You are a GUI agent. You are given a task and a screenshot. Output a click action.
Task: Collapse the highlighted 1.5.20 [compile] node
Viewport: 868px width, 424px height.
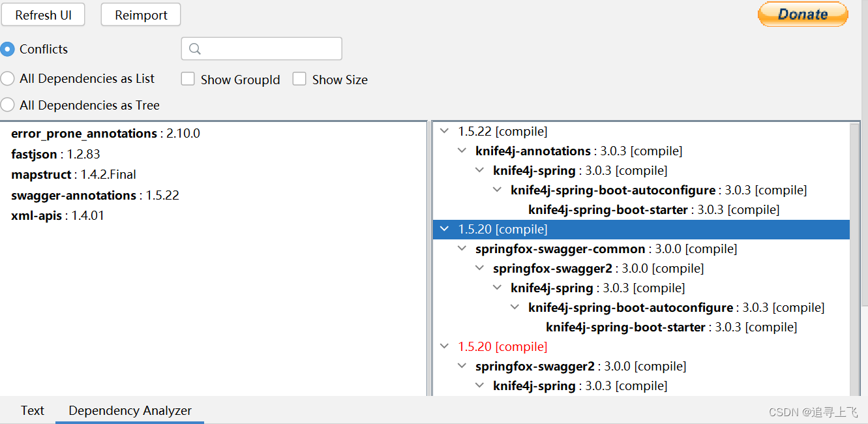pyautogui.click(x=445, y=229)
